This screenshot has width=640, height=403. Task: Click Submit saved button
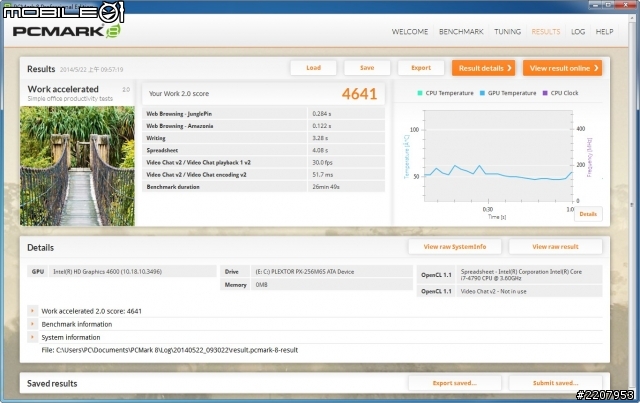[555, 383]
